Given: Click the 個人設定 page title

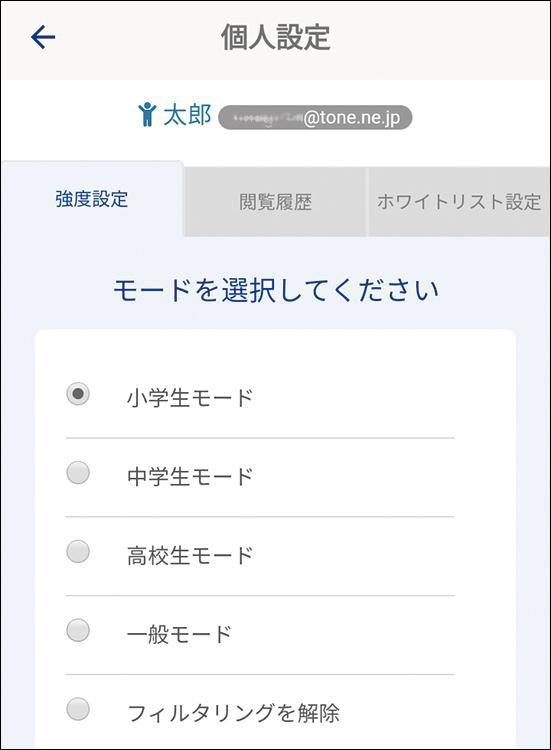Looking at the screenshot, I should coord(276,37).
